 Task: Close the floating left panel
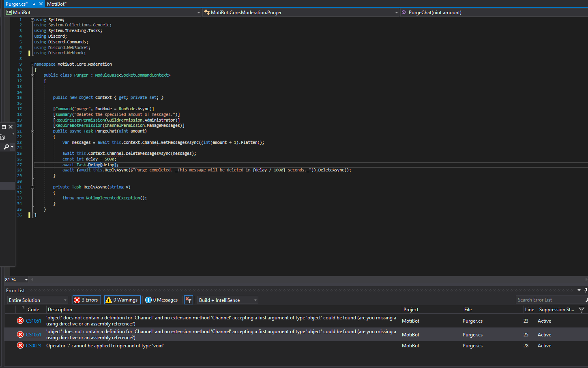coord(11,127)
